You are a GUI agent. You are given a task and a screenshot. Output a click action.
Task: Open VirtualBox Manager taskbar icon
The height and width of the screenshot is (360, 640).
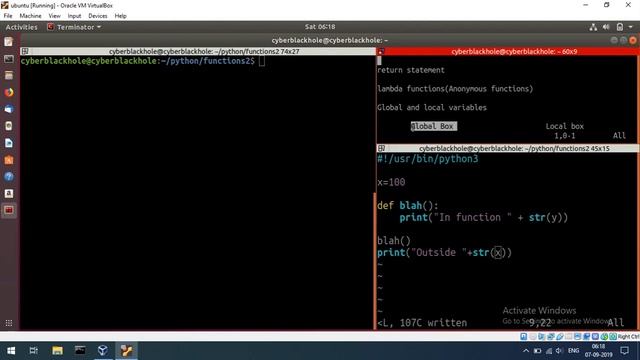click(103, 351)
